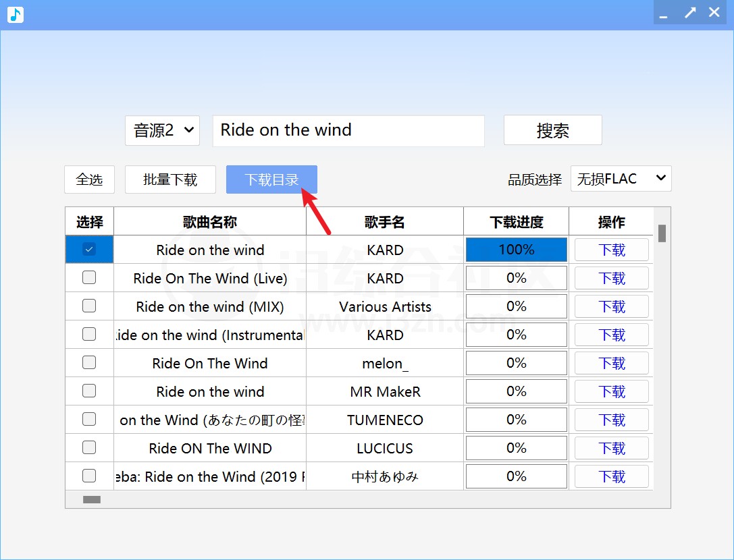
Task: Click the 批量下载 batch download button
Action: [x=170, y=179]
